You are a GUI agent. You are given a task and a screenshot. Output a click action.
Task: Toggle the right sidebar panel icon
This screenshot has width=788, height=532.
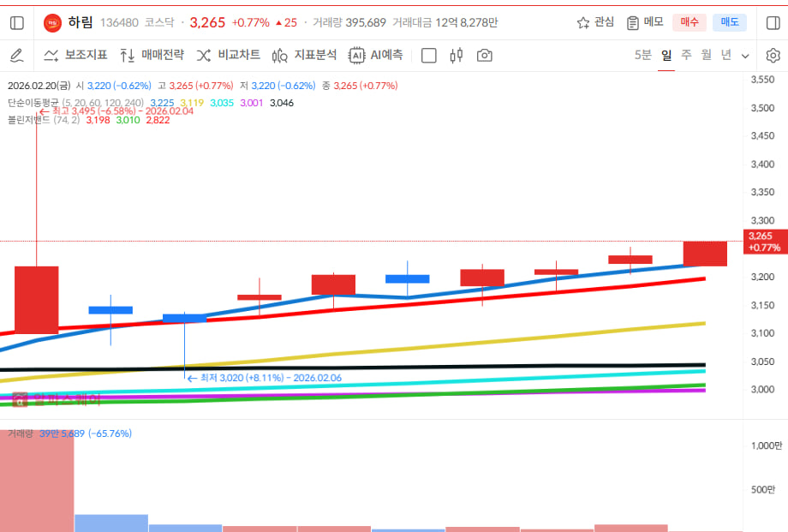(773, 22)
